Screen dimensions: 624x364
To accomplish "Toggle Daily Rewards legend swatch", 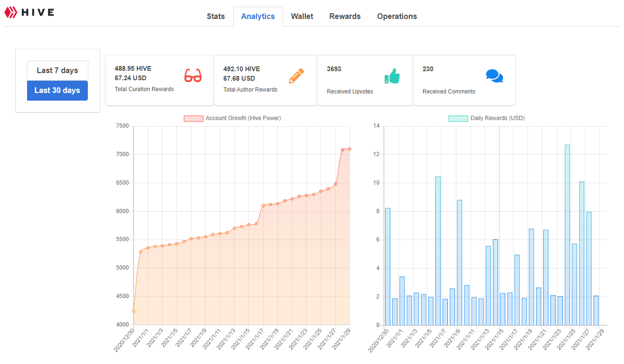I will [458, 118].
